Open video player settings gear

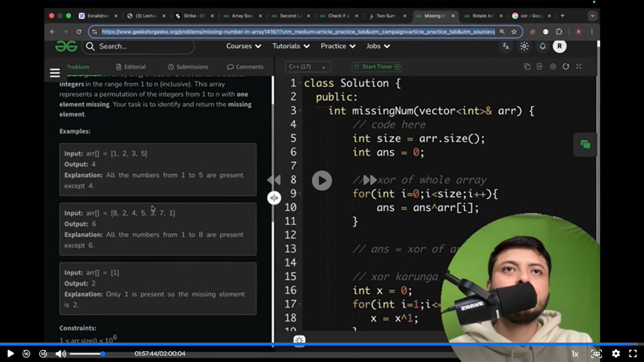[x=616, y=353]
